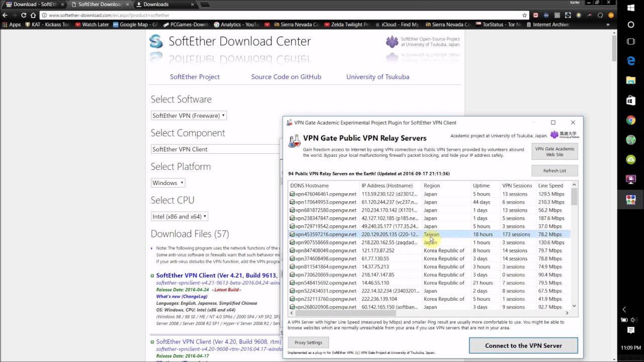Open SoftEther VPN Client Ver 4.21 download link

217,276
